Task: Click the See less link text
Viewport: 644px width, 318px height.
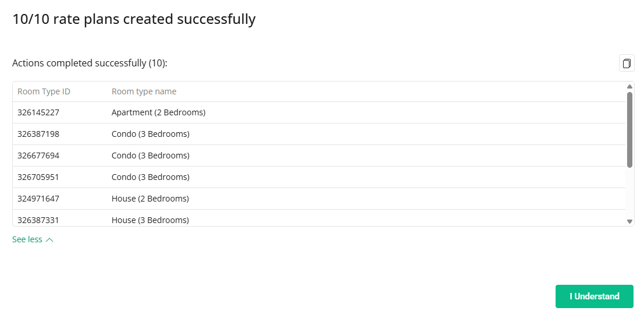Action: [x=27, y=239]
